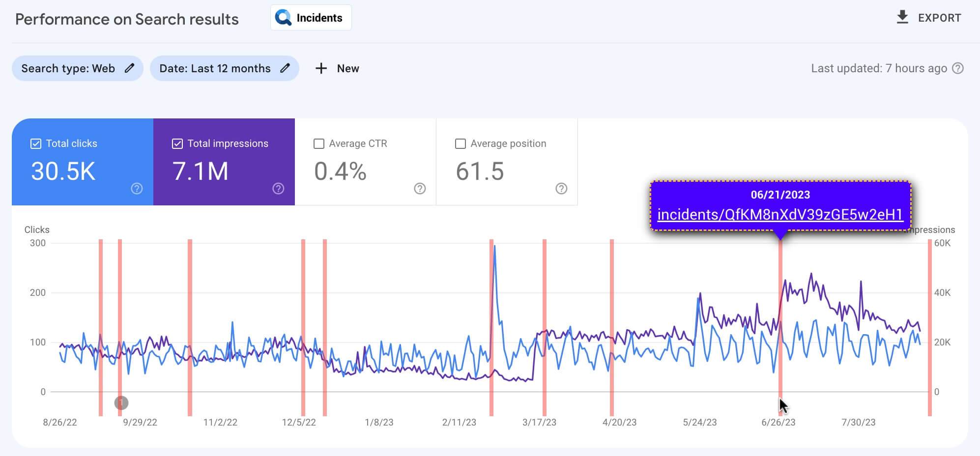980x456 pixels.
Task: Uncheck the Total clicks checkbox
Action: pos(35,143)
